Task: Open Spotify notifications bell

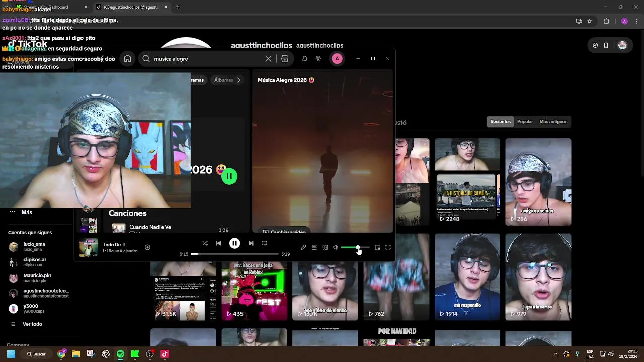Action: coord(305,59)
